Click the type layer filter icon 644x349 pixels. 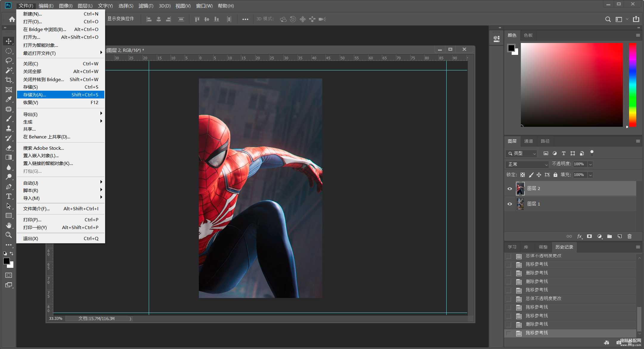(x=563, y=153)
